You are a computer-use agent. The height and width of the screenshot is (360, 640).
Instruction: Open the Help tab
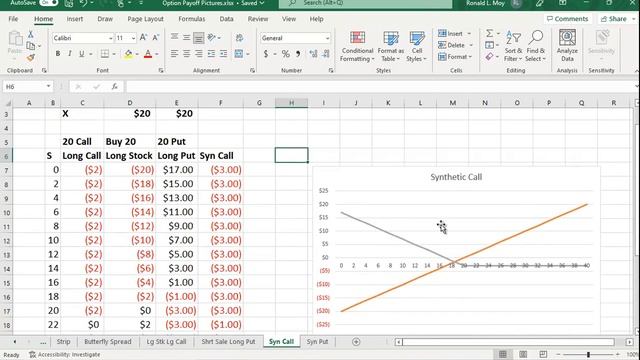[316, 19]
